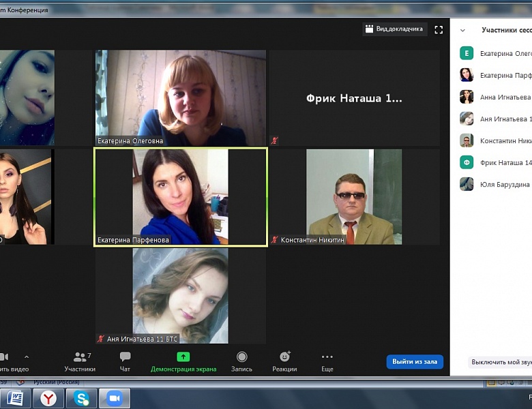
Task: Open Skype from taskbar
Action: (x=81, y=398)
